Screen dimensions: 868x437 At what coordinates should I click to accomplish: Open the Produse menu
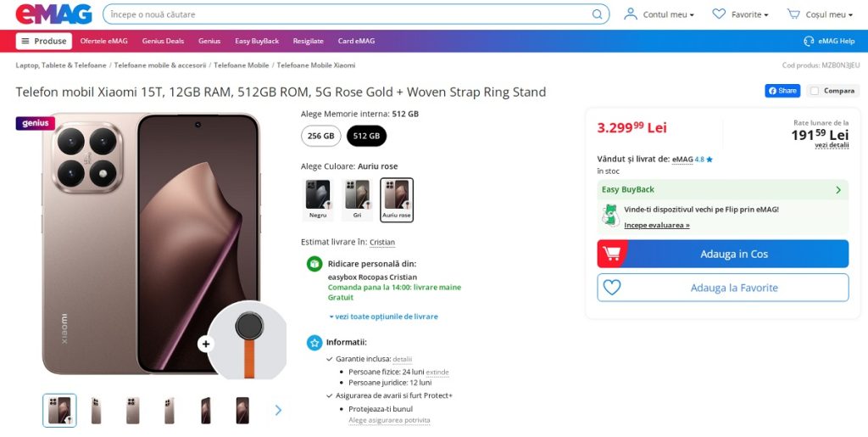pyautogui.click(x=43, y=41)
